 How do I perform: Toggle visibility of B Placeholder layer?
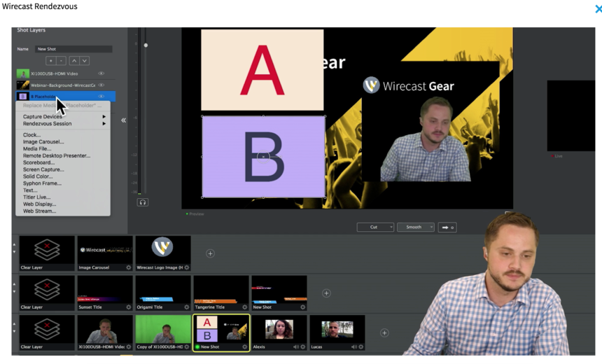[x=101, y=97]
